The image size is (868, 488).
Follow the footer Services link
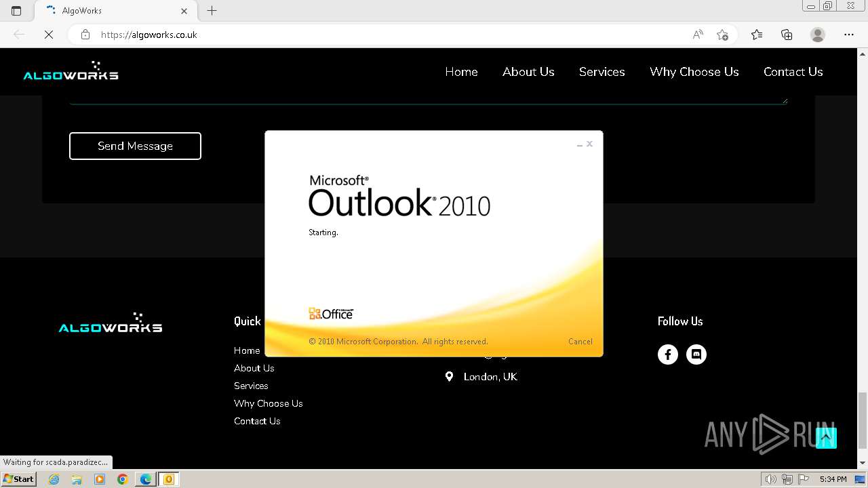click(x=251, y=386)
